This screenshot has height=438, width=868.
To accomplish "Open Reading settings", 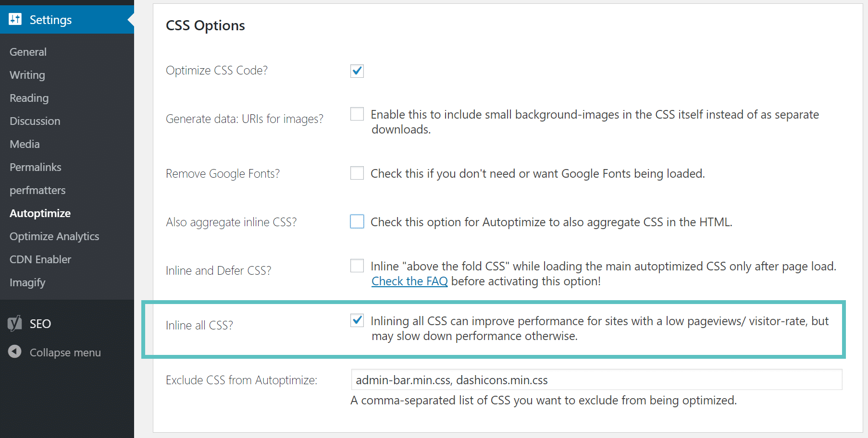I will [29, 98].
